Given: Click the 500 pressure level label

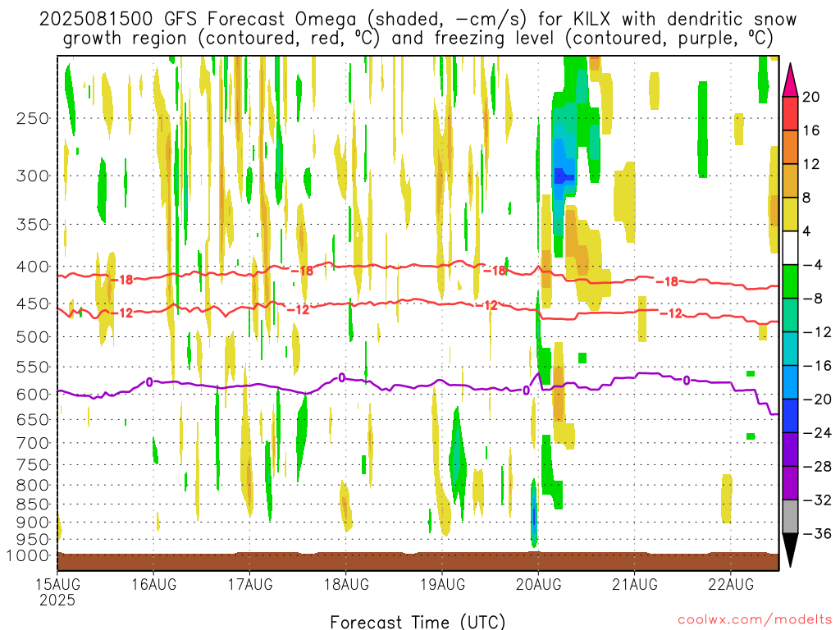Looking at the screenshot, I should [33, 337].
